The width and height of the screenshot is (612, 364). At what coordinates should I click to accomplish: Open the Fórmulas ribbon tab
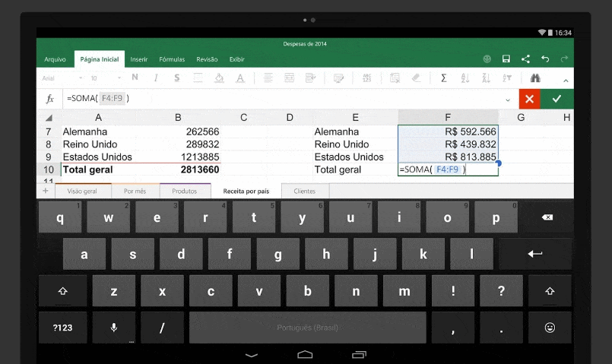click(172, 59)
